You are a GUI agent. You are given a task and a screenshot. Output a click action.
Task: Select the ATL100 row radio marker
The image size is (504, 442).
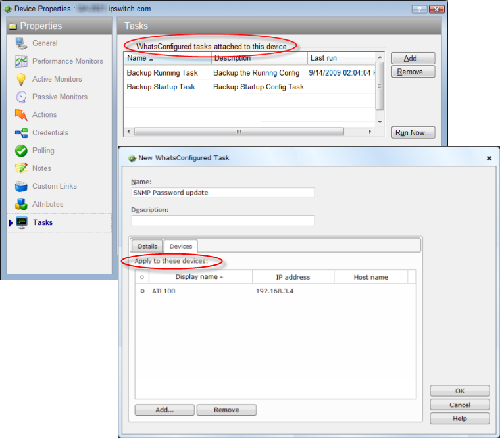point(142,291)
